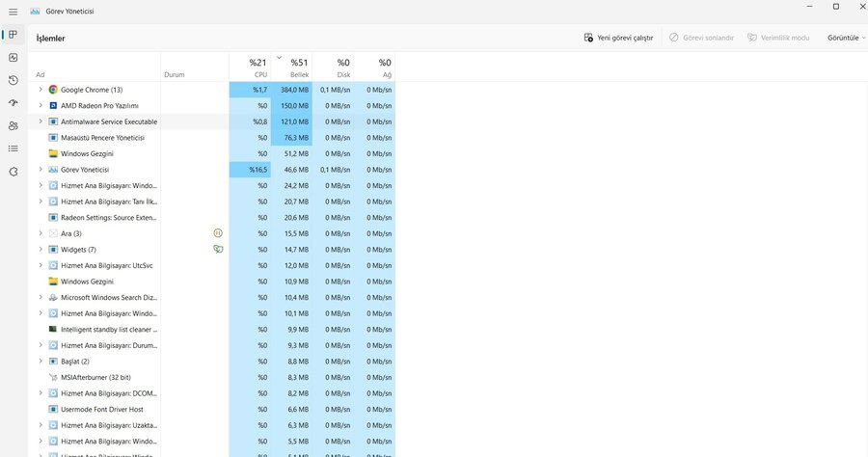Click the AMD Radeon Pro Yazılımı icon
The width and height of the screenshot is (868, 457).
pyautogui.click(x=53, y=106)
